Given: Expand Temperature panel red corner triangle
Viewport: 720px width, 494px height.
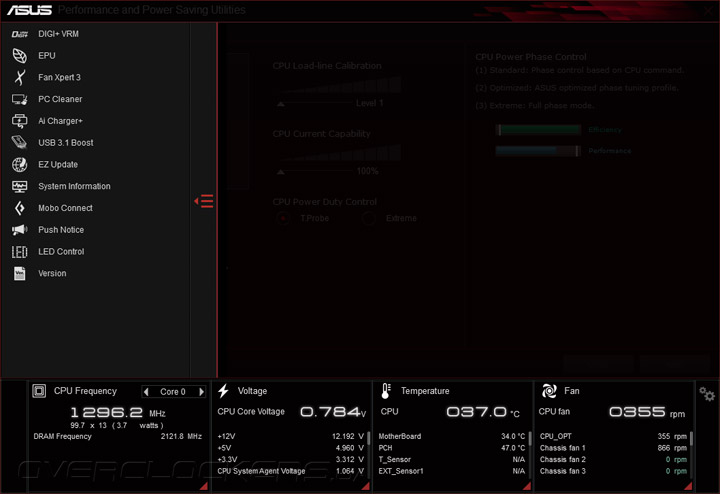Looking at the screenshot, I should pos(527,486).
